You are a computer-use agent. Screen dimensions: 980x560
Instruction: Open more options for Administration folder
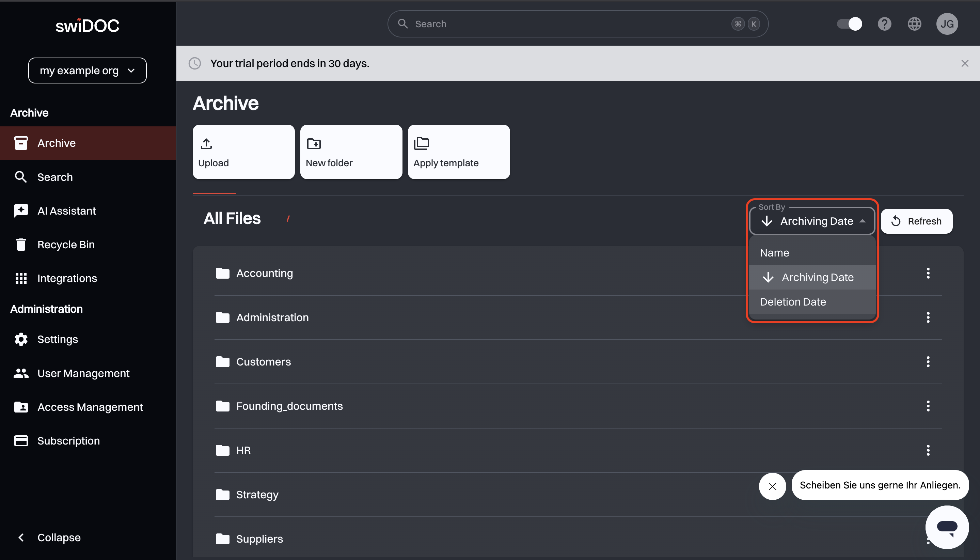pyautogui.click(x=928, y=318)
